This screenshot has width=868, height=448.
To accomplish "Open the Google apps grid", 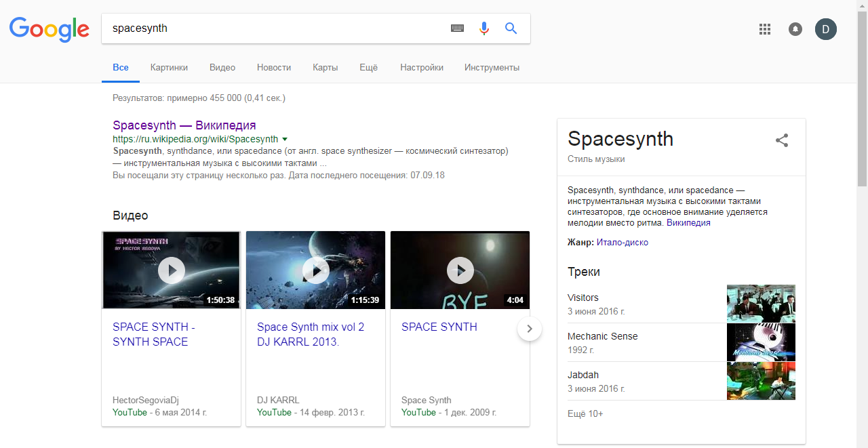I will click(x=765, y=29).
